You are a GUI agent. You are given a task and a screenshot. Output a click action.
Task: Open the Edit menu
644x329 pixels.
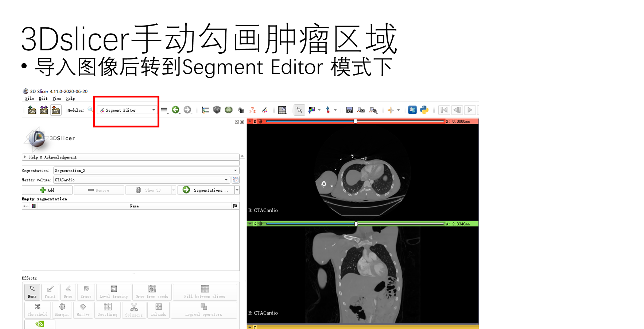point(43,99)
